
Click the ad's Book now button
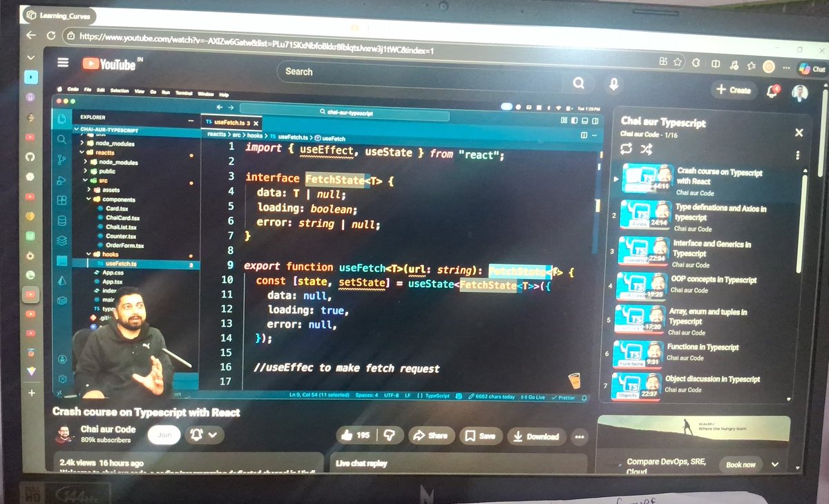741,465
